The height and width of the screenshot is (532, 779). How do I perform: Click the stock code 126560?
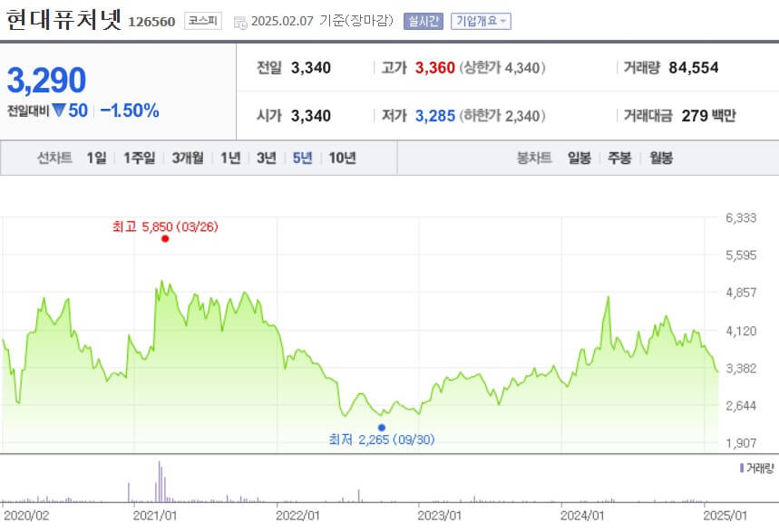pyautogui.click(x=151, y=22)
